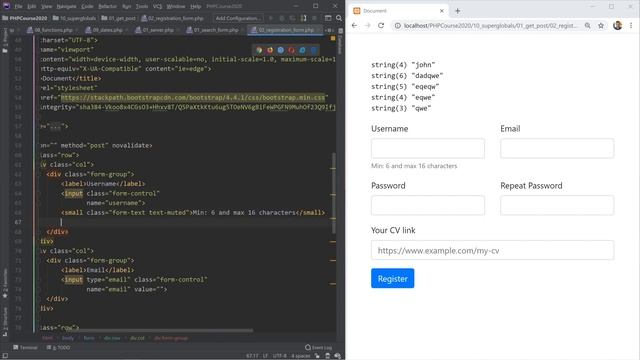
Task: Click 'Min: 6 and max 16 characters' hint on webpage
Action: pyautogui.click(x=414, y=166)
